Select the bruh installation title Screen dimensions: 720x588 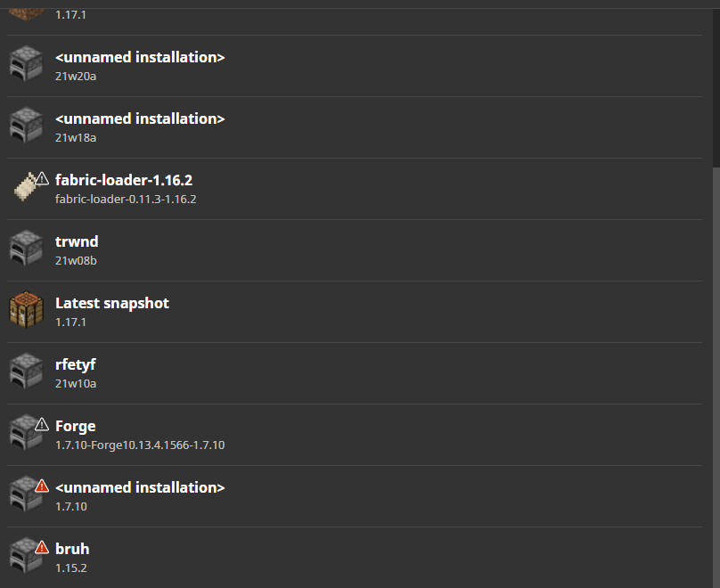coord(72,549)
